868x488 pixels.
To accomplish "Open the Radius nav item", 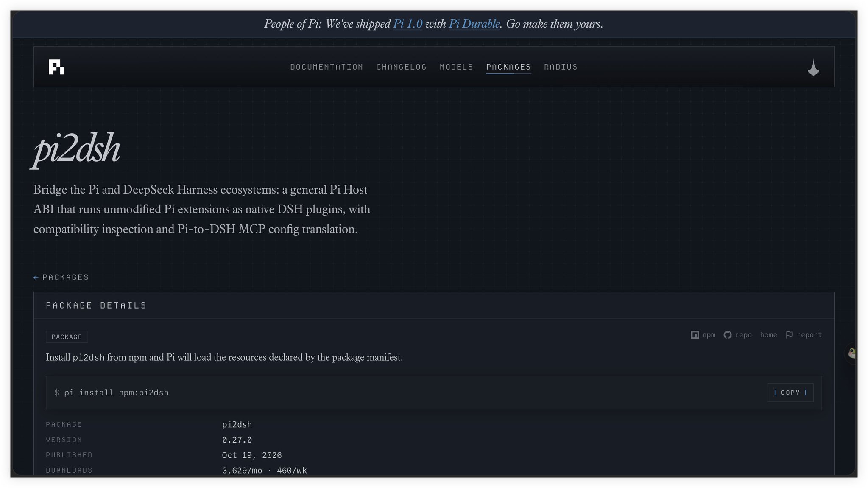I will [561, 67].
